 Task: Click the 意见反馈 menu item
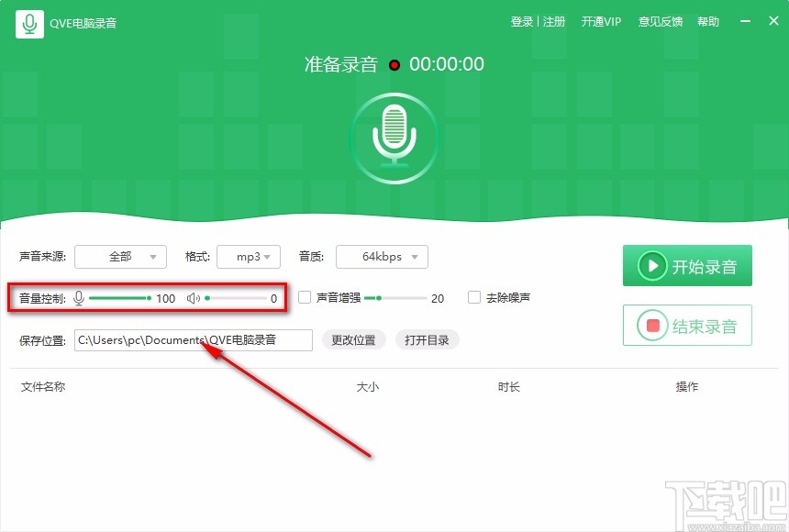pos(660,21)
